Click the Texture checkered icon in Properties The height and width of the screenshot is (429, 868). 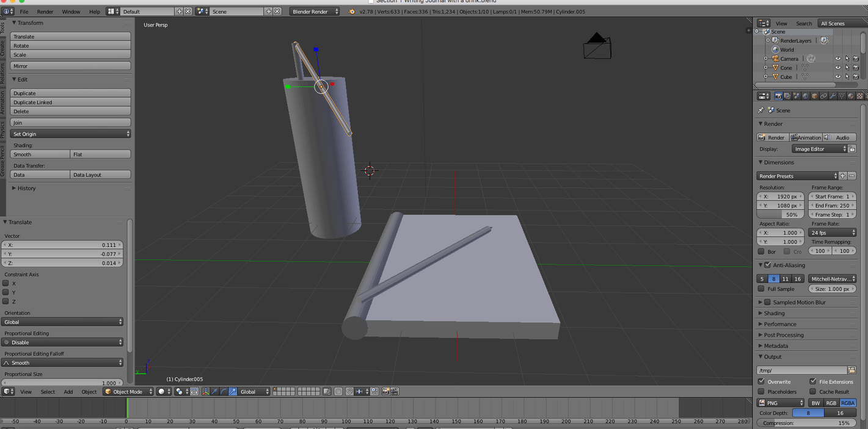click(859, 96)
